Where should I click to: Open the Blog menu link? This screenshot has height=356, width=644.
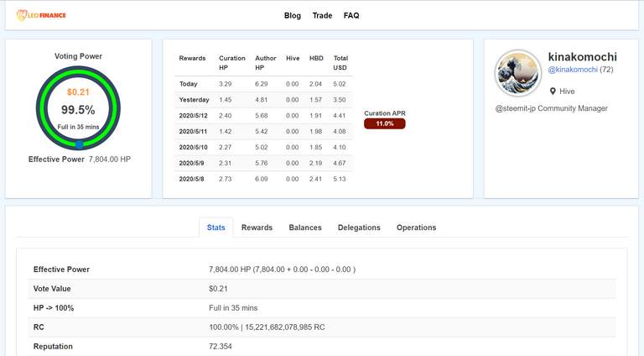(293, 16)
